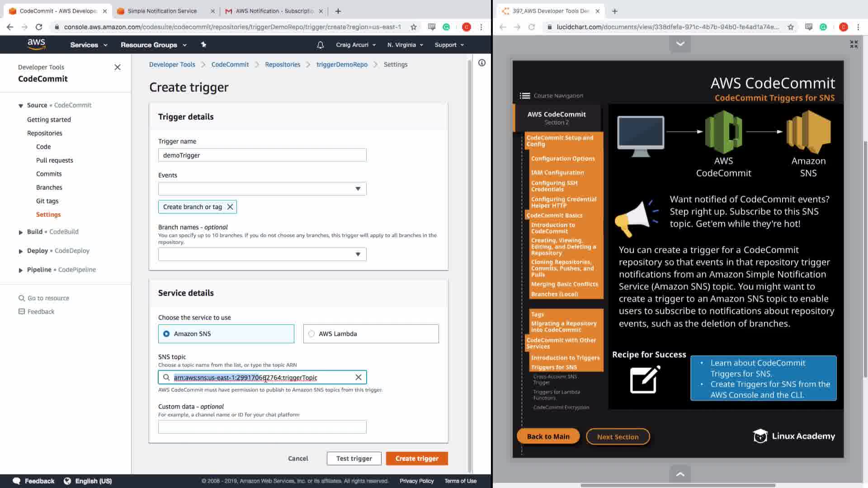Image resolution: width=868 pixels, height=488 pixels.
Task: Clear the SNS topic ARN field
Action: coord(359,377)
